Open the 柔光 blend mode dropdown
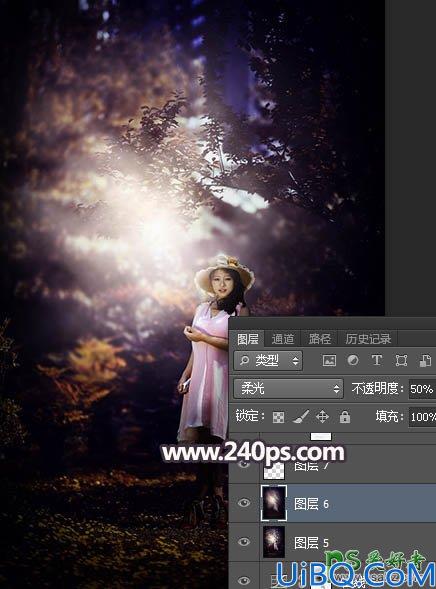436x589 pixels. tap(288, 388)
